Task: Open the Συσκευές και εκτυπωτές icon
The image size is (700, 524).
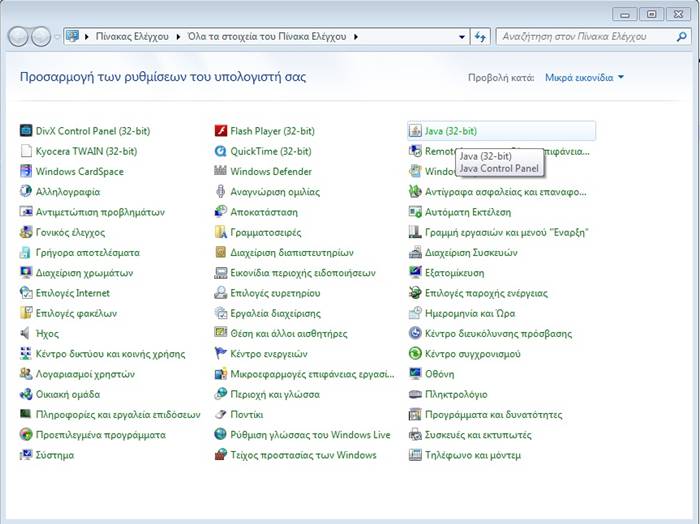Action: point(415,435)
